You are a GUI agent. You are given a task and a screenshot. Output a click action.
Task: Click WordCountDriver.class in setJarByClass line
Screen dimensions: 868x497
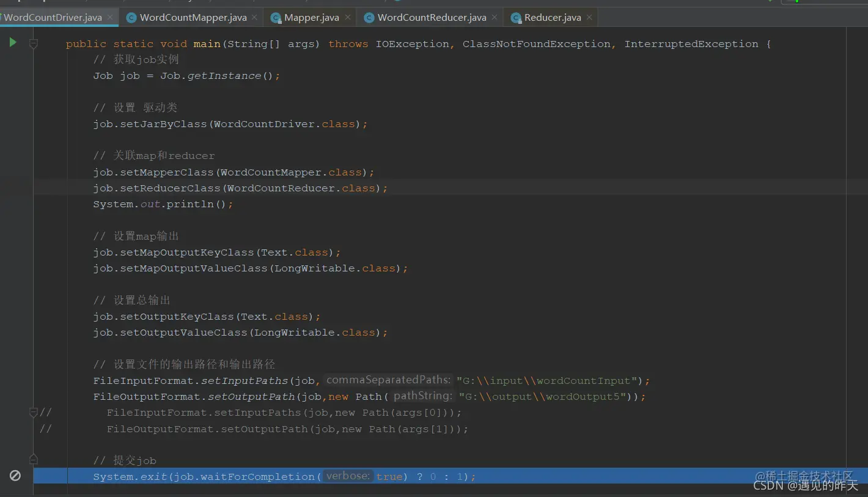point(284,124)
